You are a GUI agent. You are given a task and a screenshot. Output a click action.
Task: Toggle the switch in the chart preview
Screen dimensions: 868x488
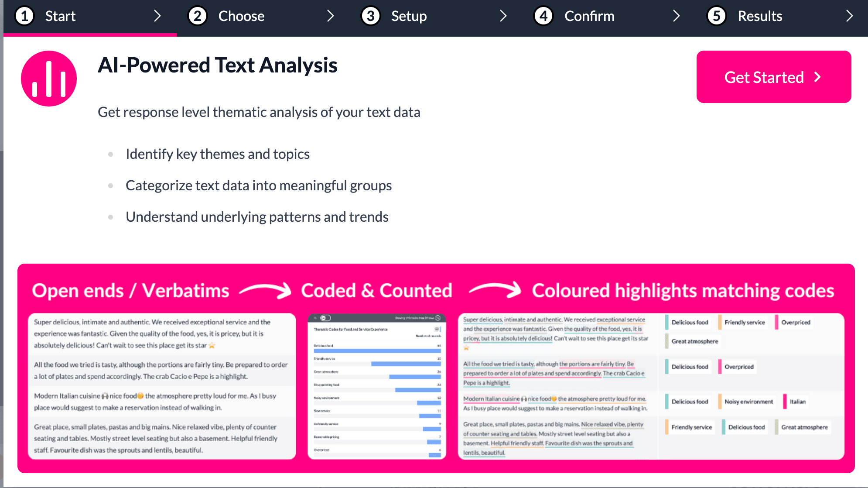click(325, 318)
